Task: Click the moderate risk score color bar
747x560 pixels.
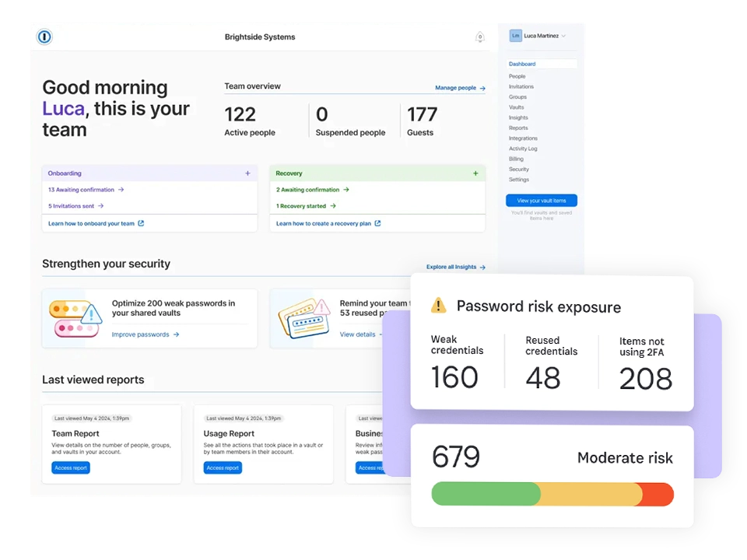Action: tap(552, 495)
